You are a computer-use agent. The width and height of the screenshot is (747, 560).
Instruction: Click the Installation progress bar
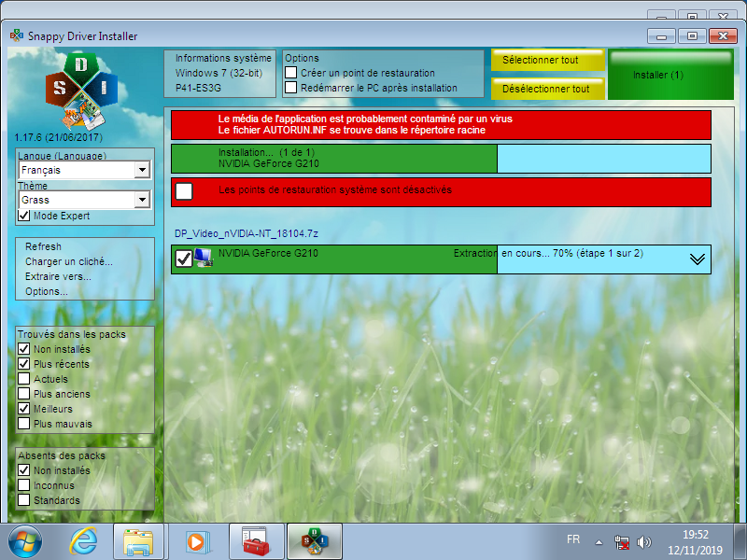pos(441,158)
